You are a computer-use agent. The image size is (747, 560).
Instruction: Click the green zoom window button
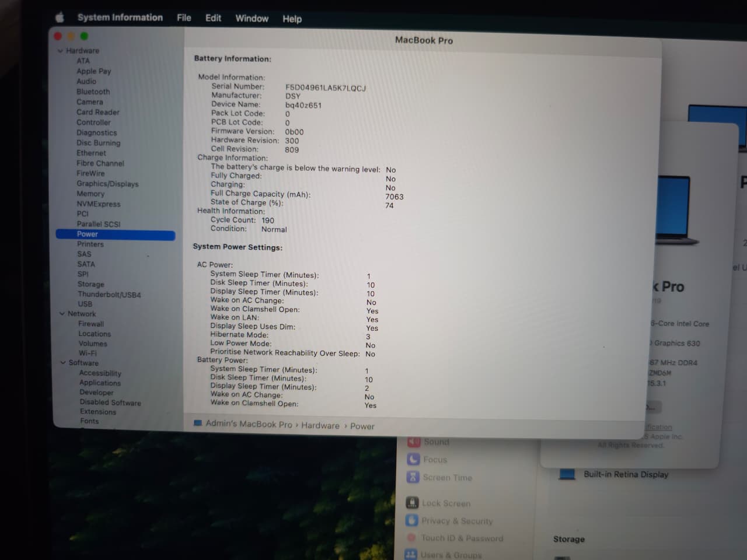[x=84, y=36]
